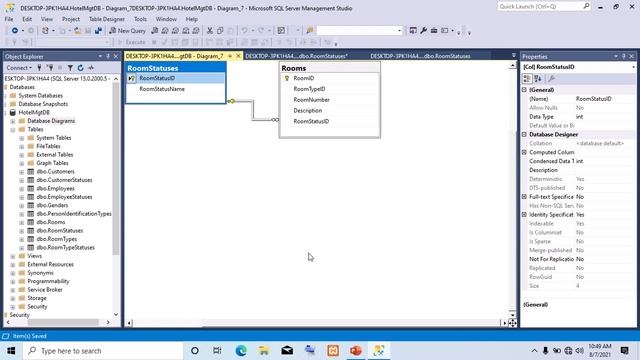Open PowerPoint from the taskbar
The width and height of the screenshot is (640, 360).
click(356, 351)
